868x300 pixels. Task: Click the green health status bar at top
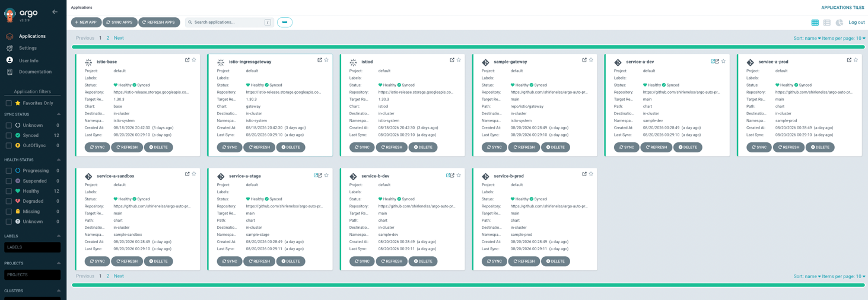click(x=468, y=47)
